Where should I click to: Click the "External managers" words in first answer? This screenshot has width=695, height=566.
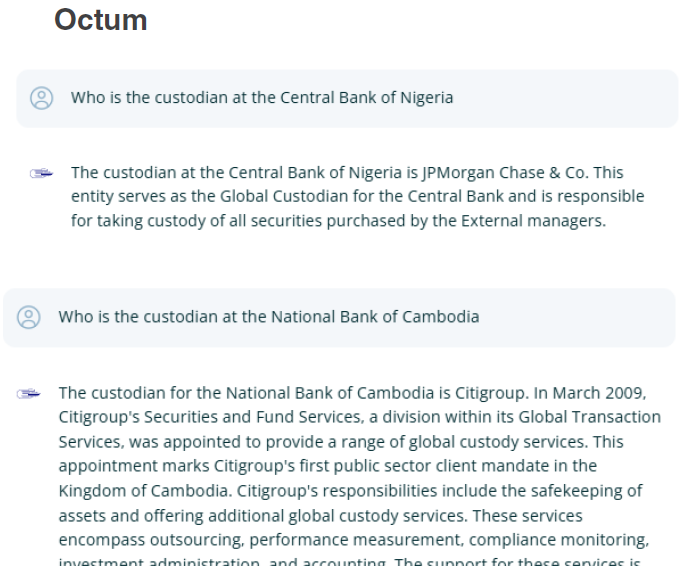(532, 221)
